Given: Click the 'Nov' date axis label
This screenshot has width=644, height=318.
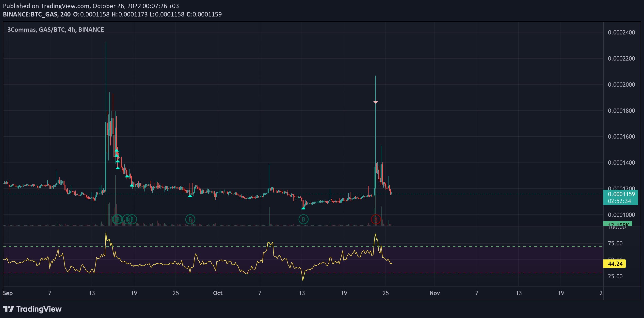Looking at the screenshot, I should pyautogui.click(x=435, y=293).
